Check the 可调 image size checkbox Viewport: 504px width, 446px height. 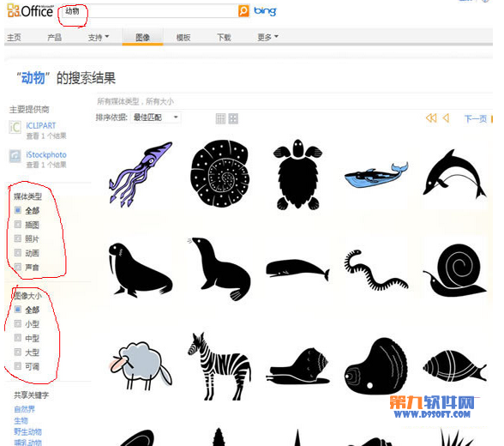18,366
